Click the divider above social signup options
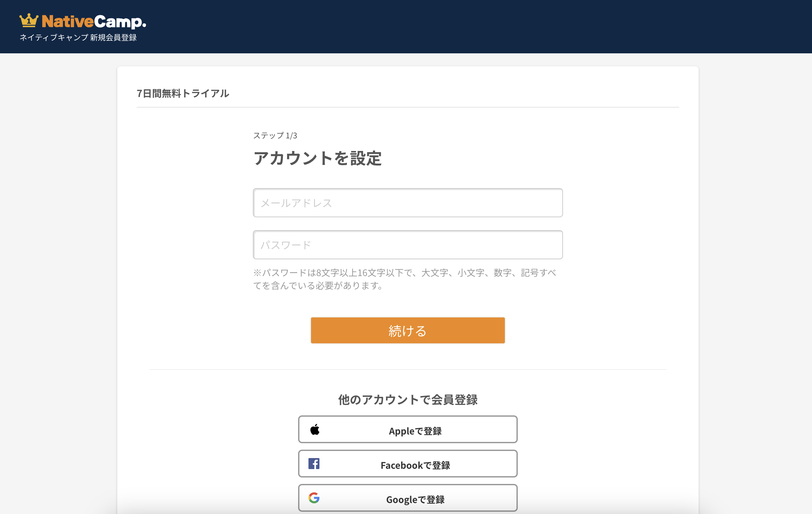The image size is (812, 514). pos(407,369)
